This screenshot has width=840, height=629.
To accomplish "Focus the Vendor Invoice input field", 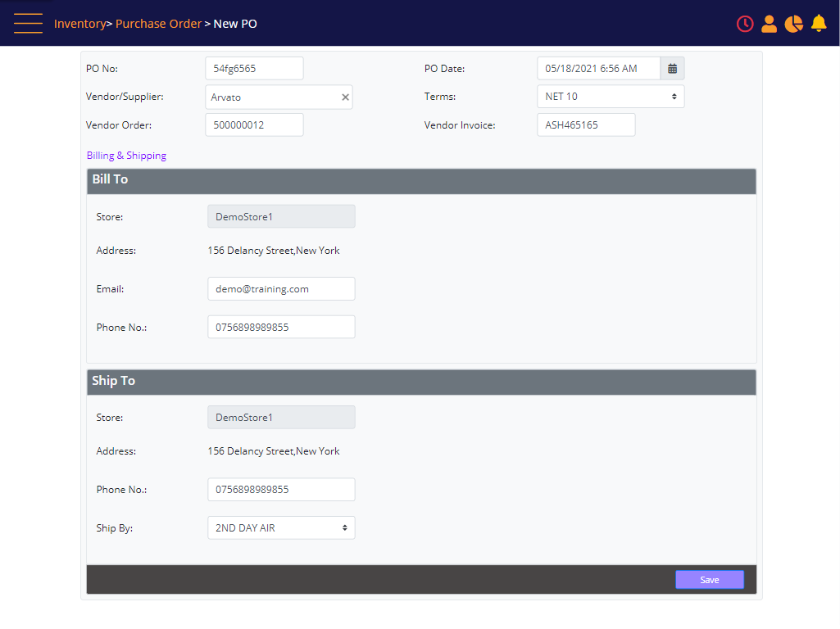I will 586,124.
